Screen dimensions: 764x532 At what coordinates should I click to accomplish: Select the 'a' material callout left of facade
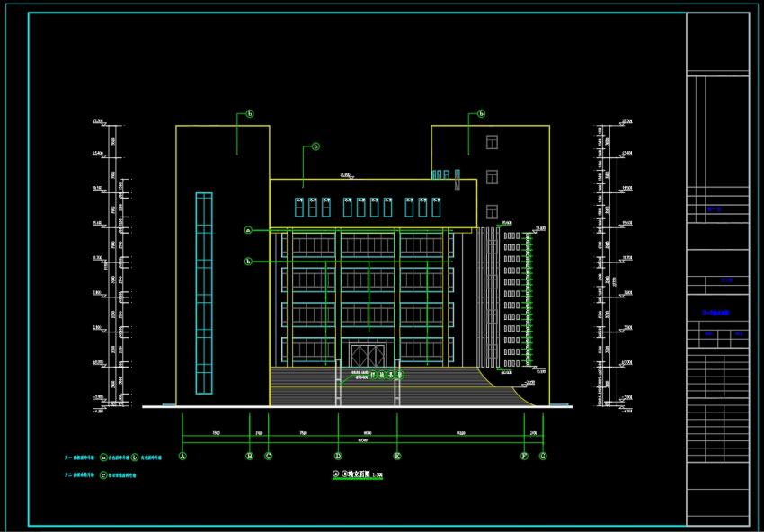point(248,230)
